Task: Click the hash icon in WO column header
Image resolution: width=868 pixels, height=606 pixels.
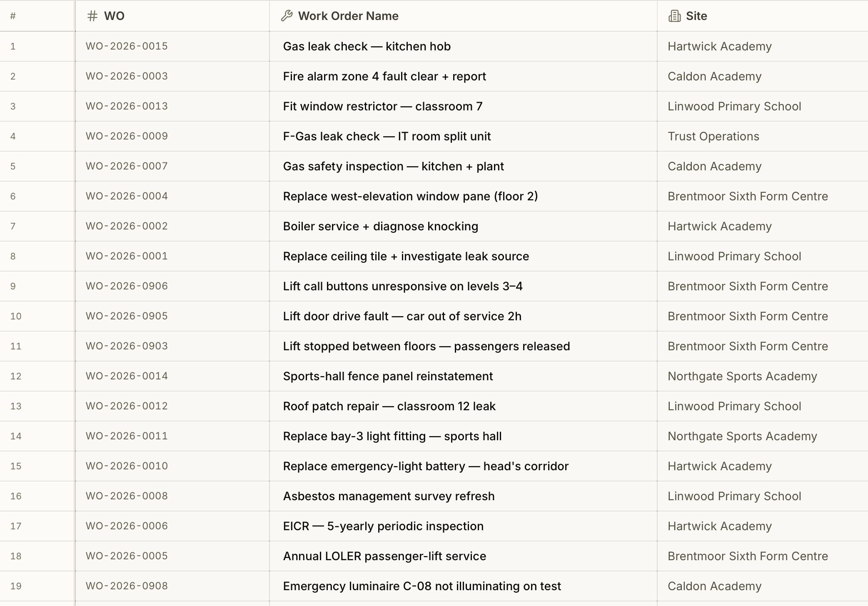Action: click(x=92, y=16)
